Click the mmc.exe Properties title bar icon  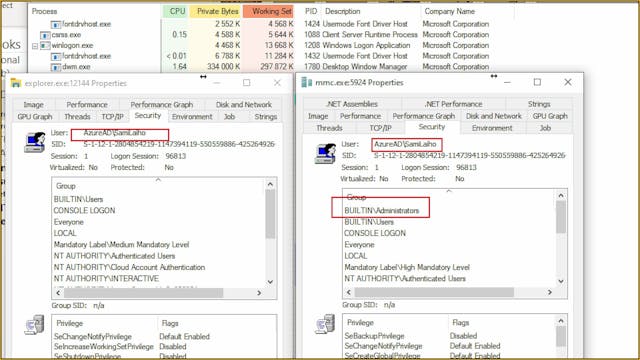(x=306, y=82)
